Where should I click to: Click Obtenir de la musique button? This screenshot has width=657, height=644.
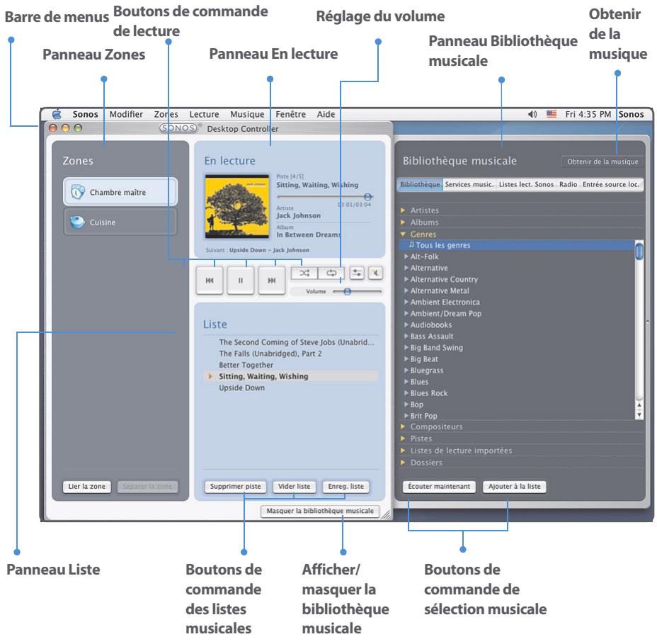coord(602,162)
